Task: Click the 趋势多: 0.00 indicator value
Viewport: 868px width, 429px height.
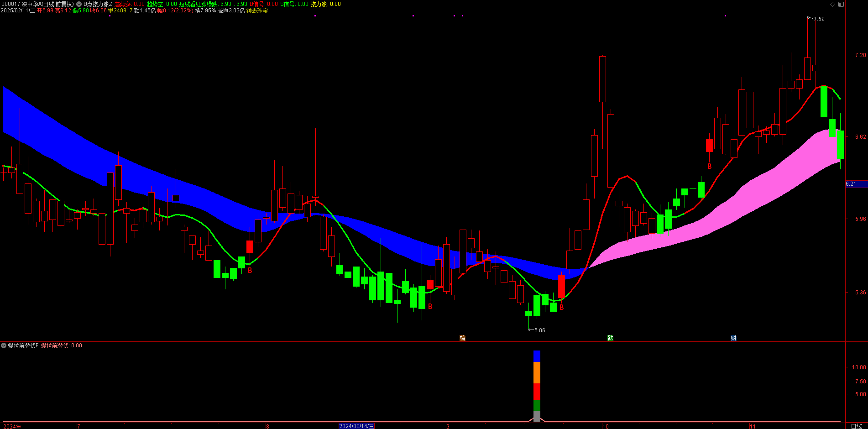Action: point(130,4)
